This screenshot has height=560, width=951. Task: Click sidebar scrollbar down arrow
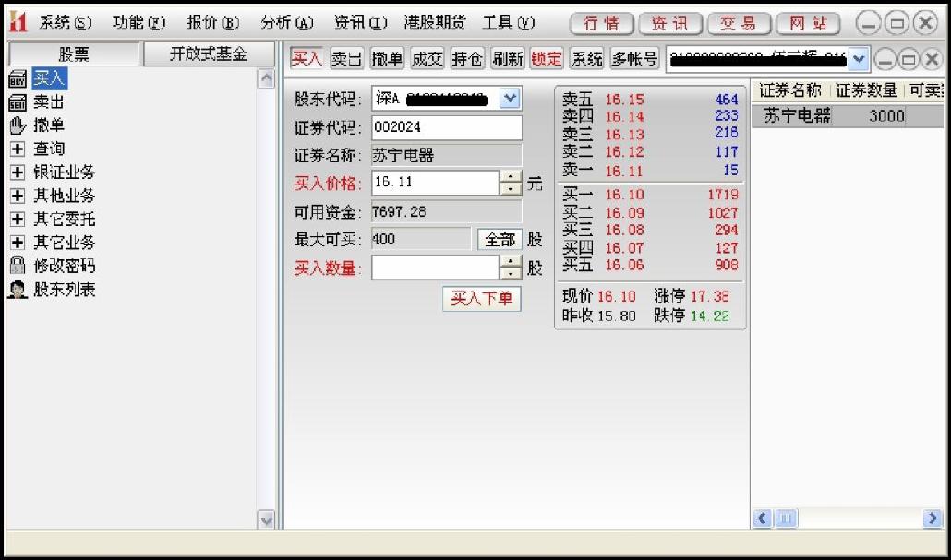pos(266,519)
